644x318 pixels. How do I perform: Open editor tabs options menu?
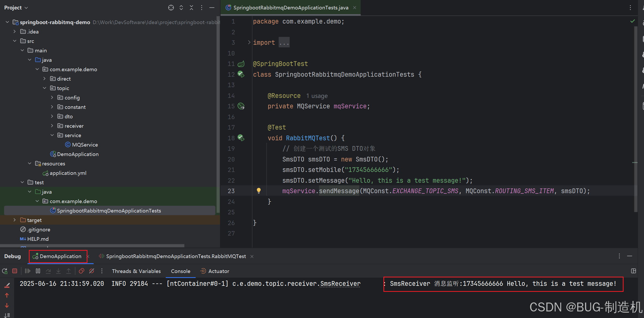[630, 8]
